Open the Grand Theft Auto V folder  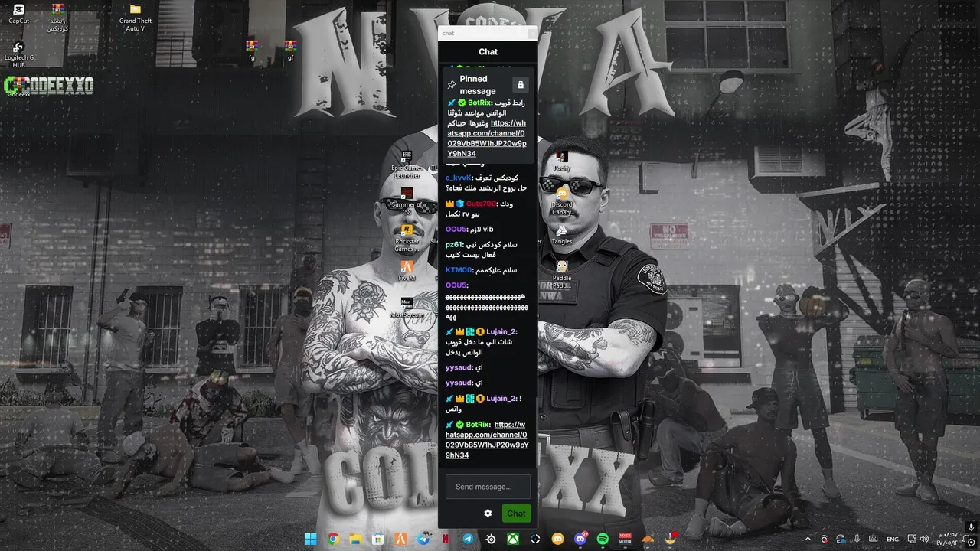click(136, 18)
